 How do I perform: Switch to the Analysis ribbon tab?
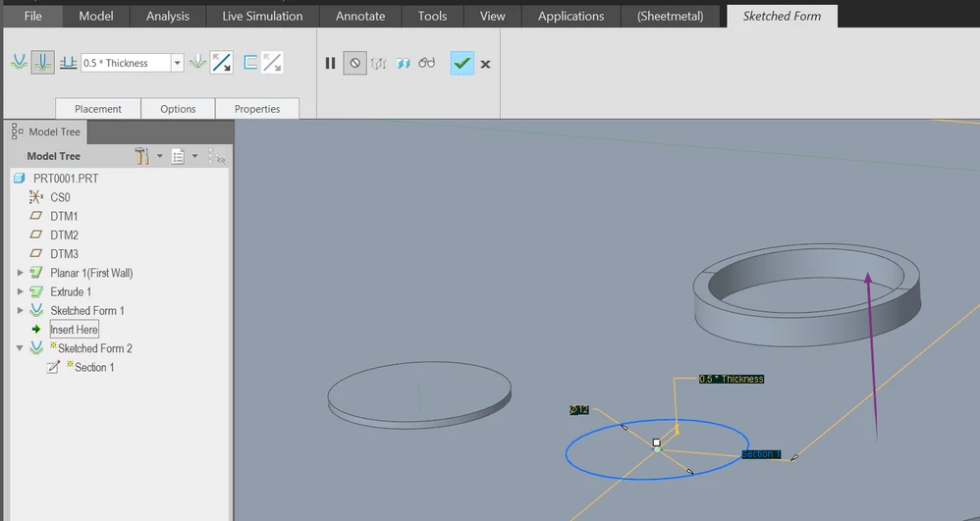[168, 17]
